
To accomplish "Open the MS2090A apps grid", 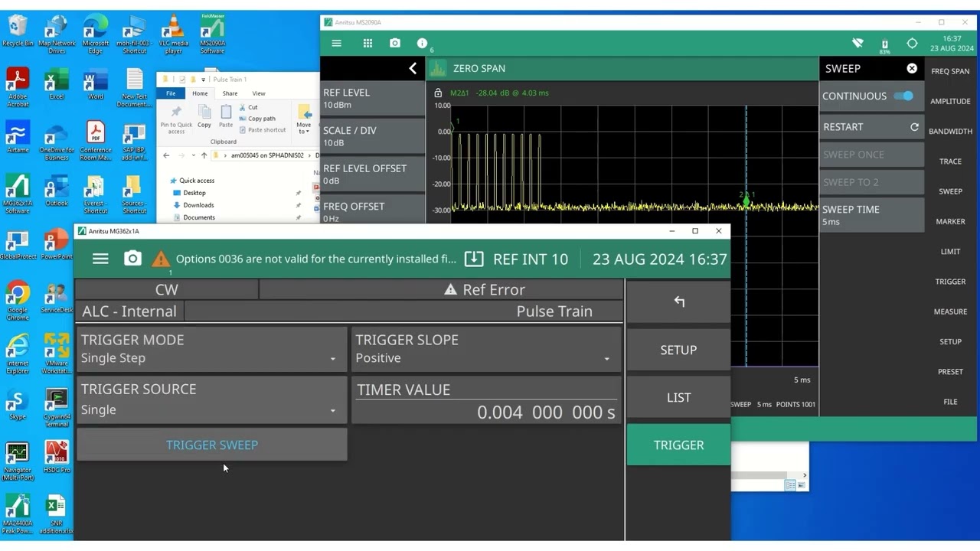I will (367, 44).
